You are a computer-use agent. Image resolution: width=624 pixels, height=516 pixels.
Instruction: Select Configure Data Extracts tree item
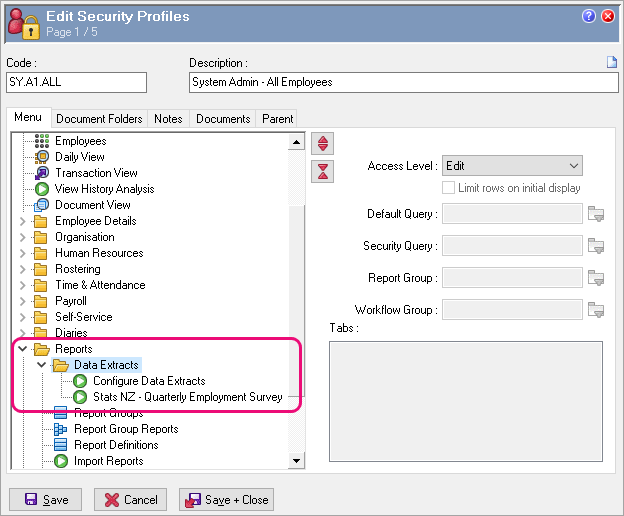(148, 381)
